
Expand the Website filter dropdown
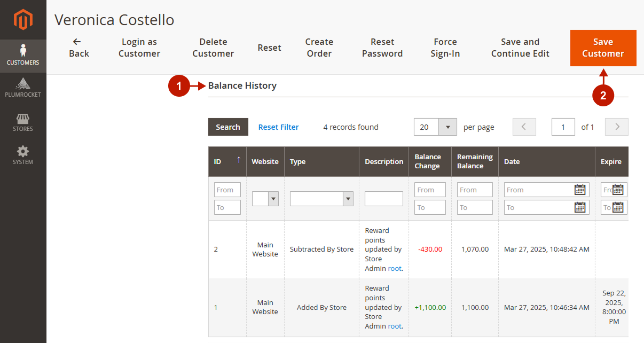(x=265, y=199)
